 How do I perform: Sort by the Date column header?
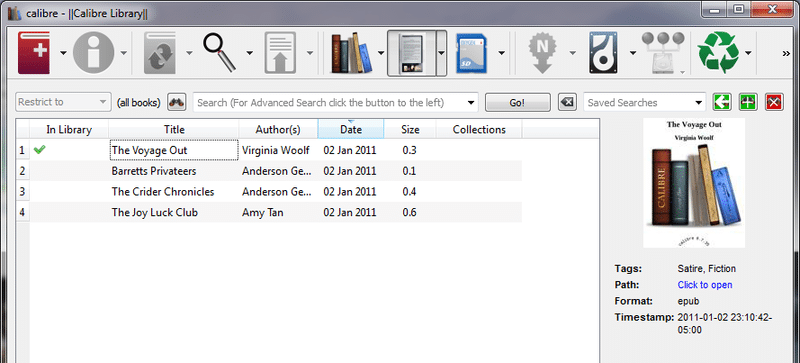pos(351,130)
